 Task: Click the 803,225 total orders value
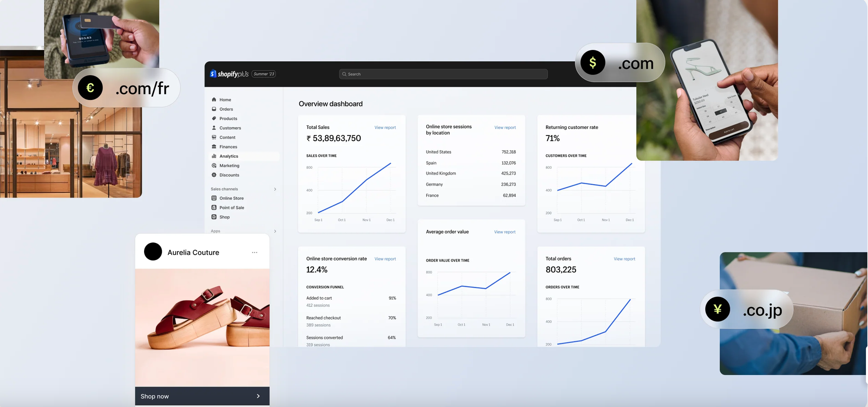click(x=561, y=269)
